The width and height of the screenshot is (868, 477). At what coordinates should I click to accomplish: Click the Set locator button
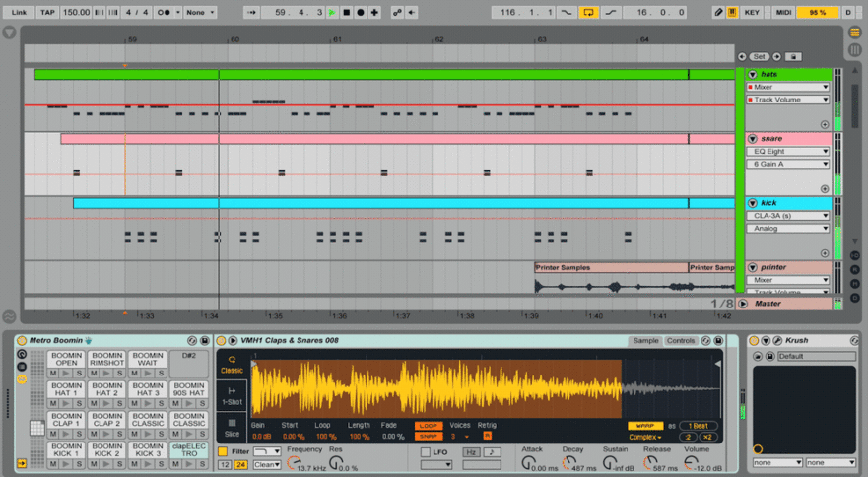(759, 56)
